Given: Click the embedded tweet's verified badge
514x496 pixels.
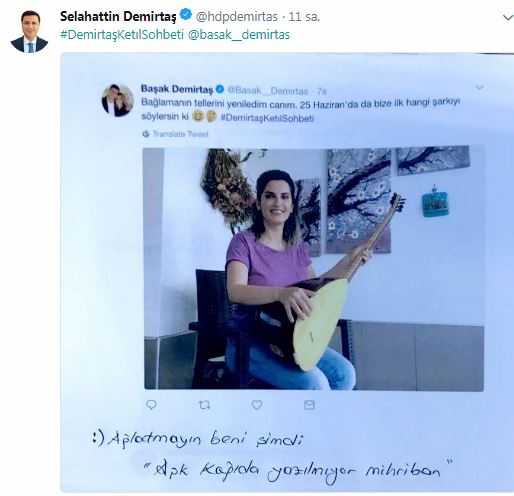Looking at the screenshot, I should coord(220,89).
